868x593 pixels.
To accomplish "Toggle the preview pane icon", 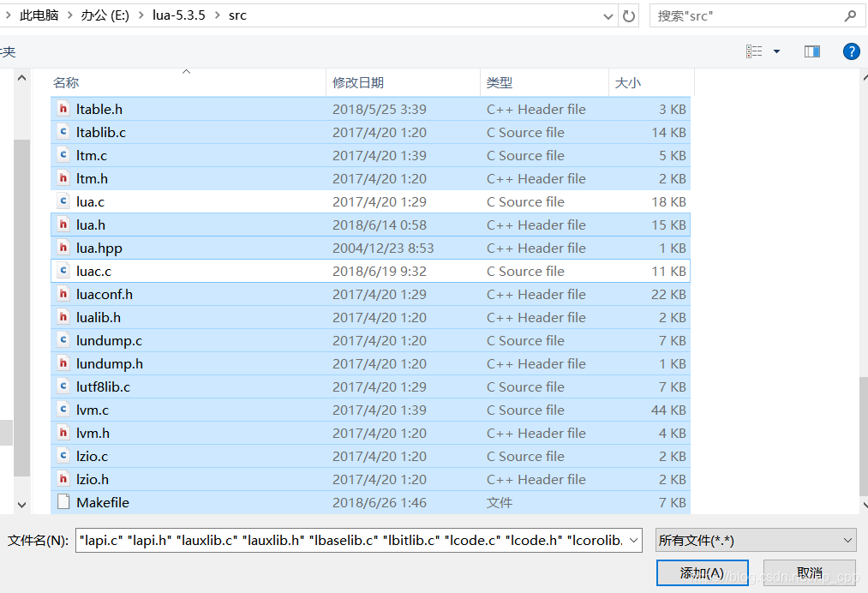I will coord(812,51).
